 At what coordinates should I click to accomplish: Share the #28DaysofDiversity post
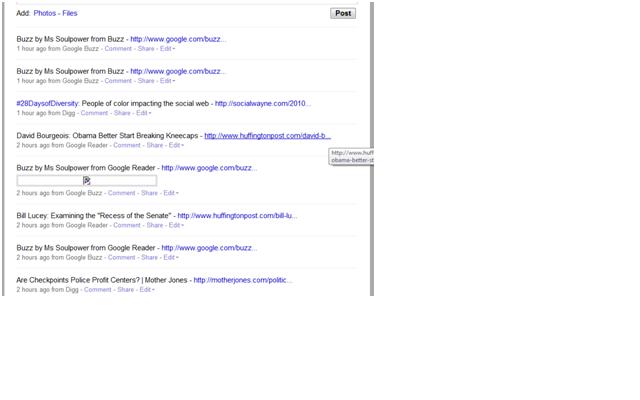121,113
